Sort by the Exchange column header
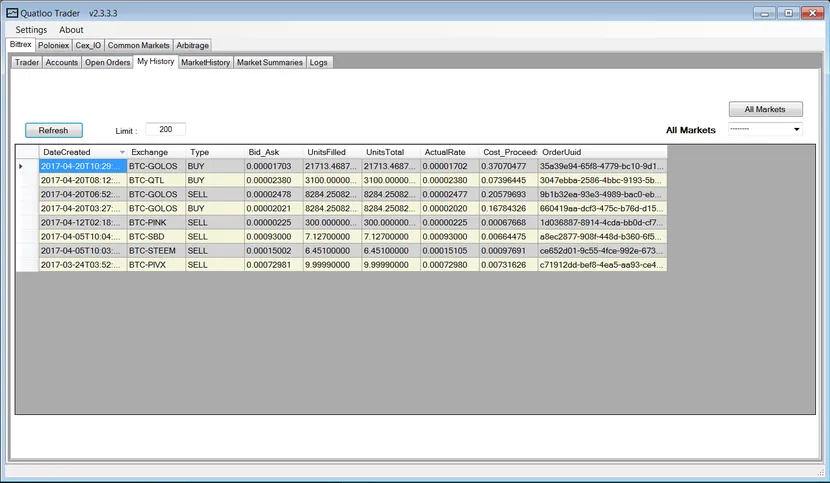830x483 pixels. (x=156, y=152)
